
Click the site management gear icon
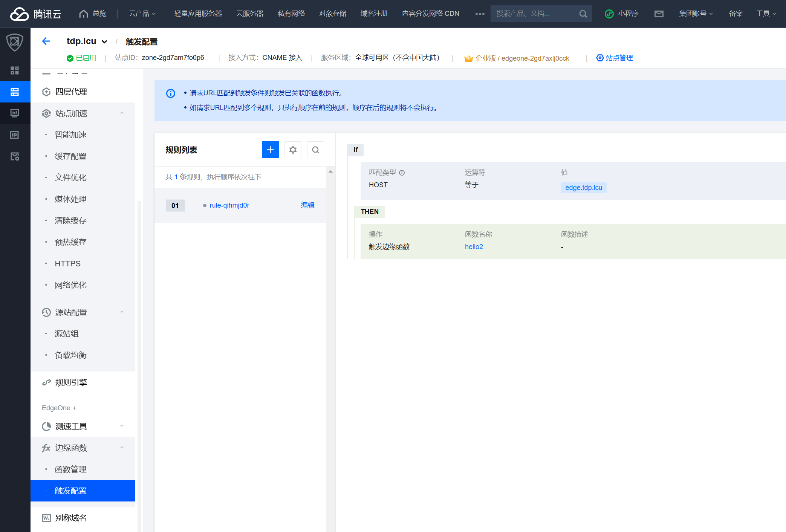point(600,58)
